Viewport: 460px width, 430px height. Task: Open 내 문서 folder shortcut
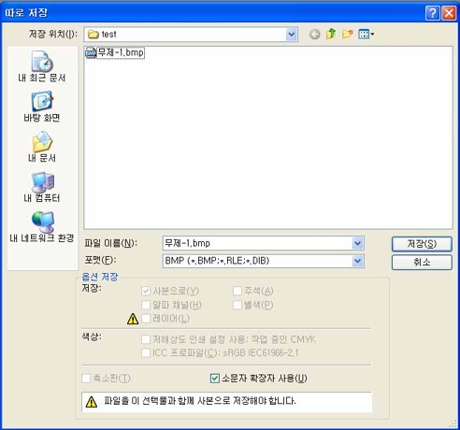42,147
